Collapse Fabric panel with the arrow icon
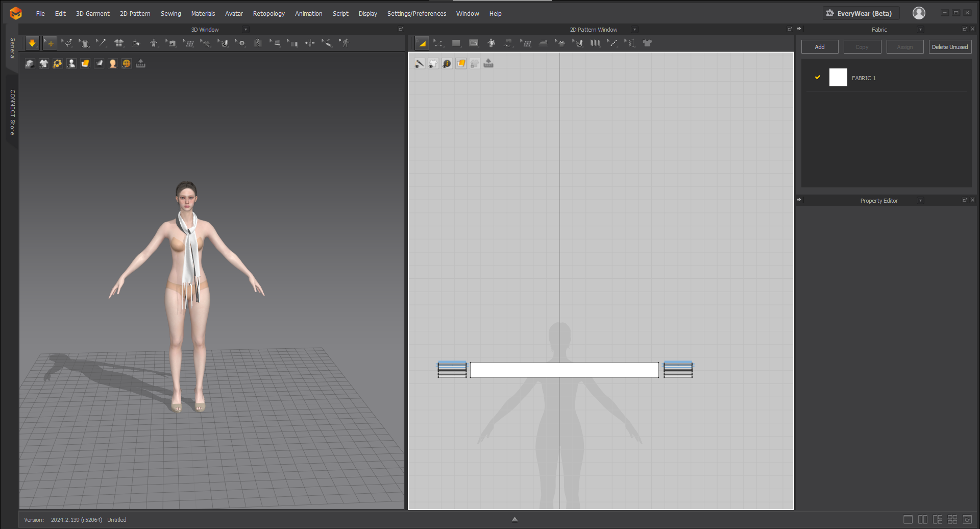 tap(799, 29)
